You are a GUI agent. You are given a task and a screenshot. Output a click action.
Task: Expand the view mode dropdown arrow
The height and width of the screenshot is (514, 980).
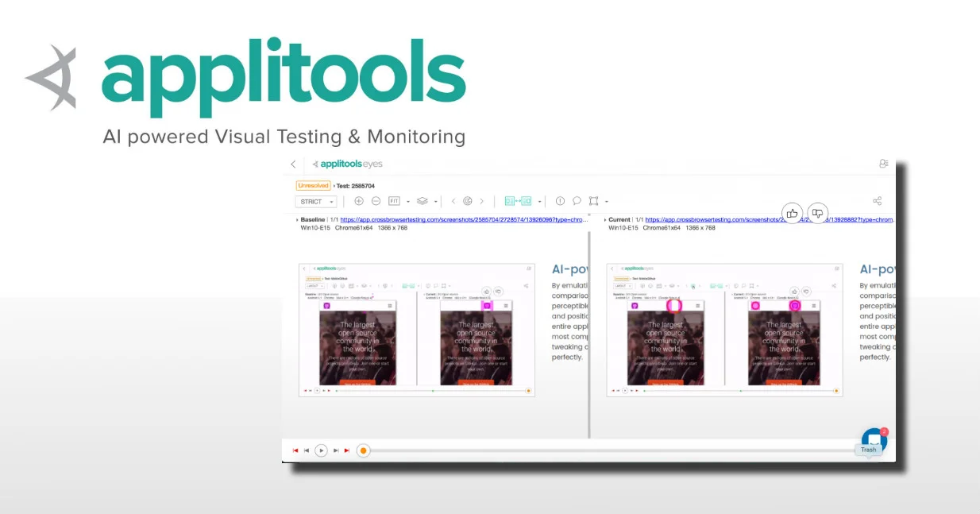540,202
